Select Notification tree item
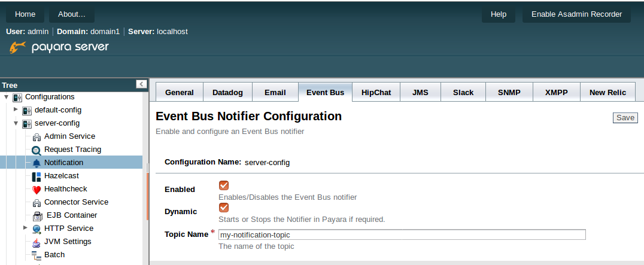Viewport: 644px width, 265px height. [x=63, y=163]
